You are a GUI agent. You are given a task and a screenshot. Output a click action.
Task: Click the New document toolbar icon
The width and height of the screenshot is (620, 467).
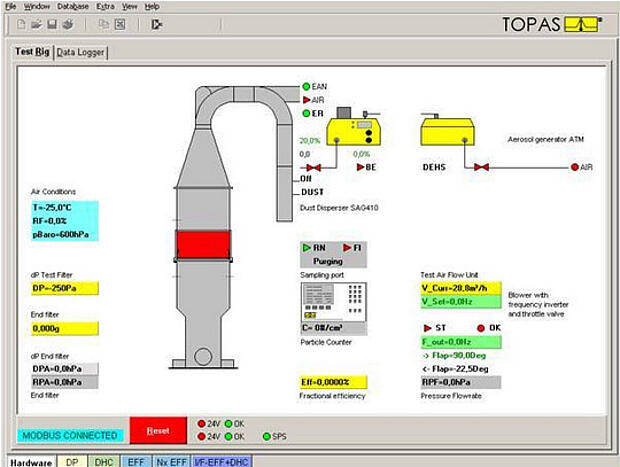(x=21, y=25)
